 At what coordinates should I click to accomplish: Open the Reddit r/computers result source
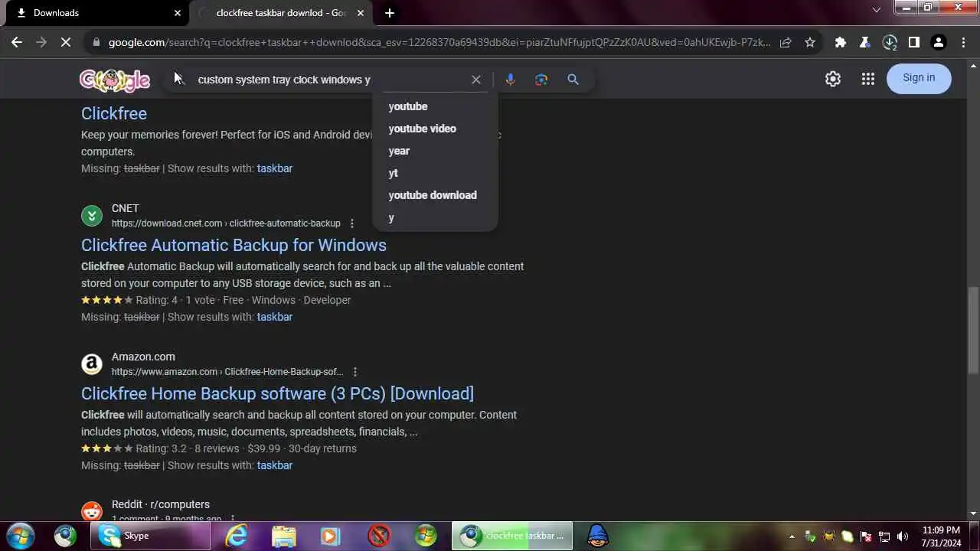tap(161, 504)
